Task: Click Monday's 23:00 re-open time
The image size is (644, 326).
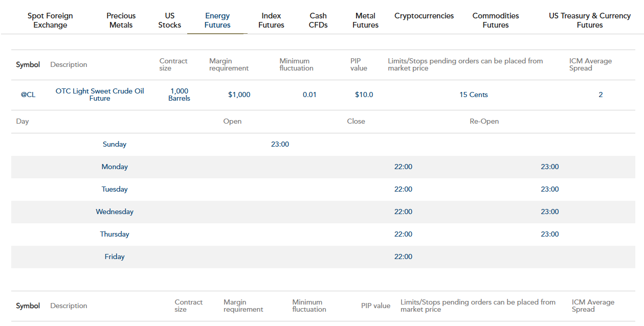Action: tap(550, 167)
